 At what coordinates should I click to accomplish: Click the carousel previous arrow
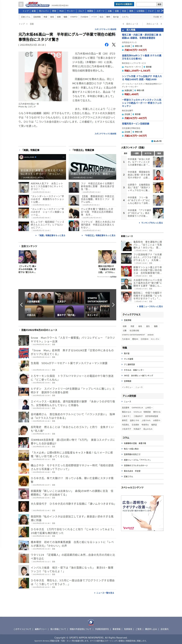[21, 304]
